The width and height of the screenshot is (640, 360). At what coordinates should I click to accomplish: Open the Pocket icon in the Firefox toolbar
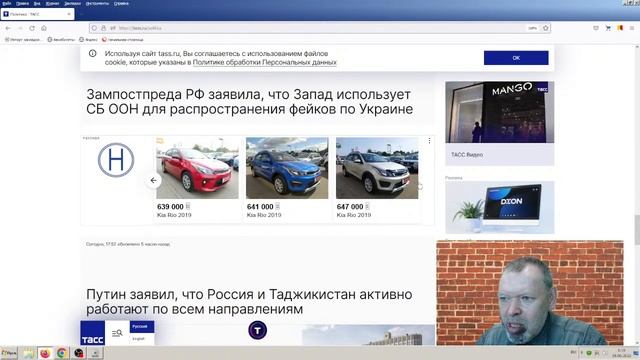(x=596, y=28)
